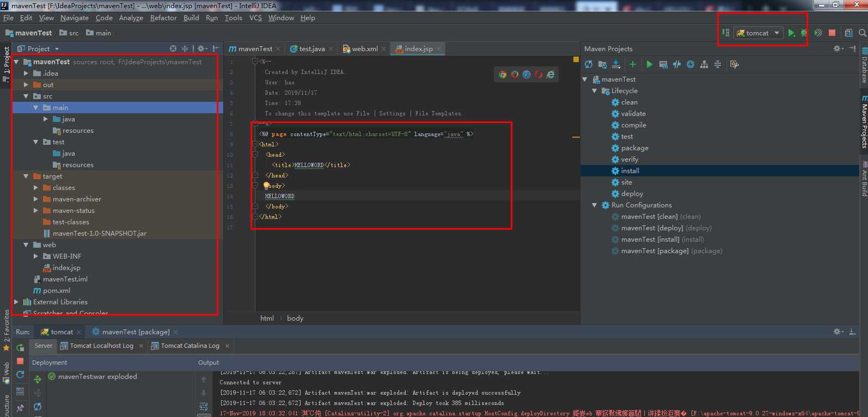
Task: Toggle soft-wrap in output console
Action: [x=204, y=407]
